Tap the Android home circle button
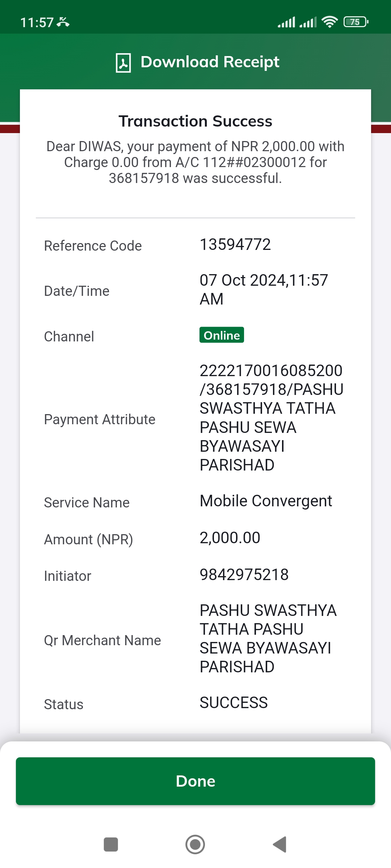391x868 pixels. (195, 844)
